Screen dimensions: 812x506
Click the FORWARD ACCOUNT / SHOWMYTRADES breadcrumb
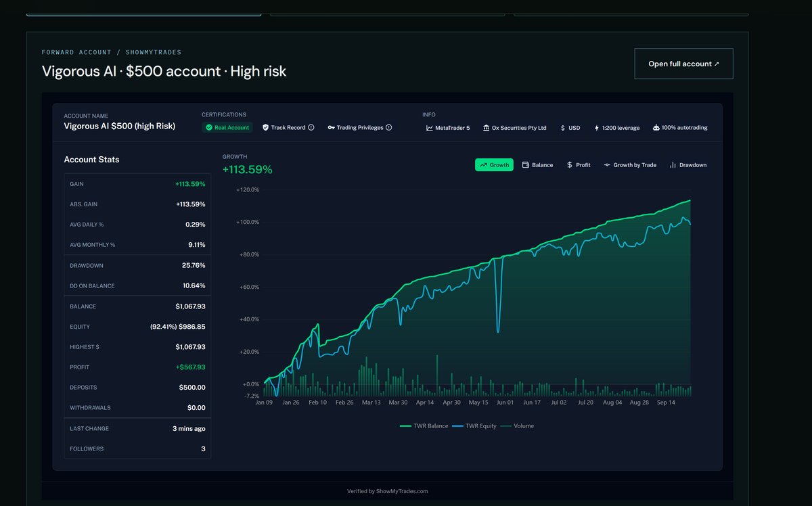[x=112, y=52]
